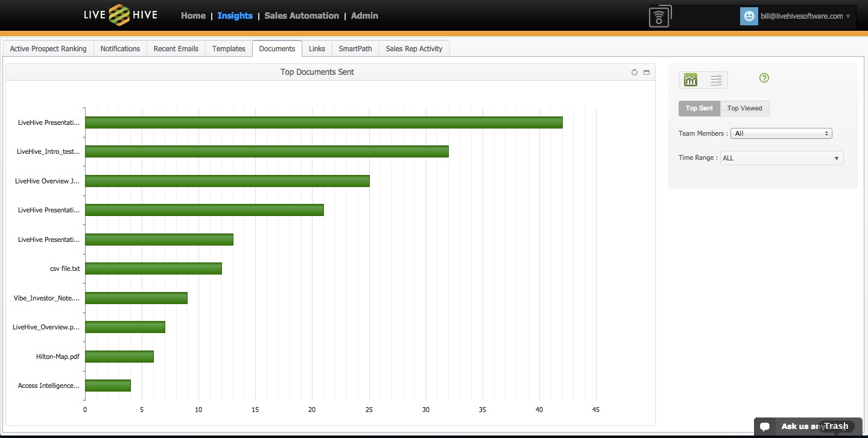Select the Top Sent toggle
The width and height of the screenshot is (868, 438).
(x=699, y=109)
